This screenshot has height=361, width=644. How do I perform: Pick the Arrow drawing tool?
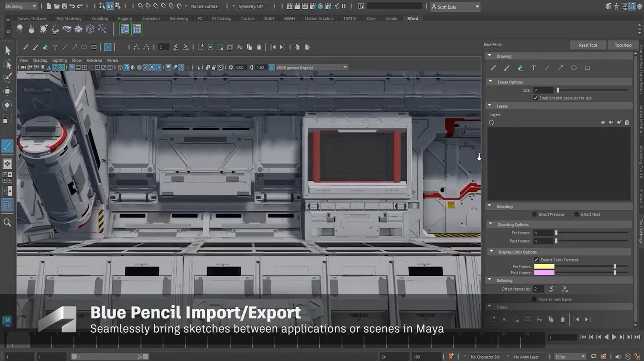pos(560,68)
